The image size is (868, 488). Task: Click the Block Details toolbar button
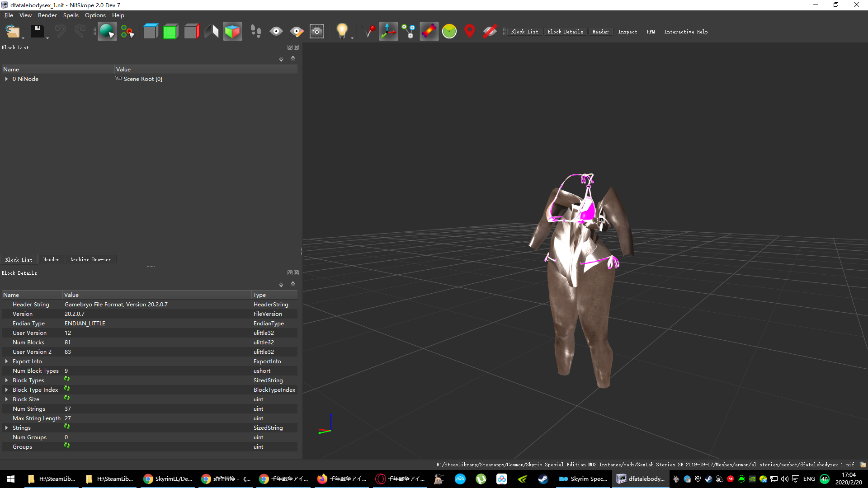click(x=565, y=32)
